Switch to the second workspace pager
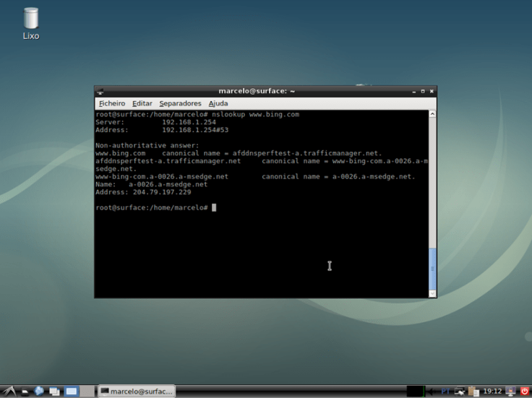 click(87, 391)
